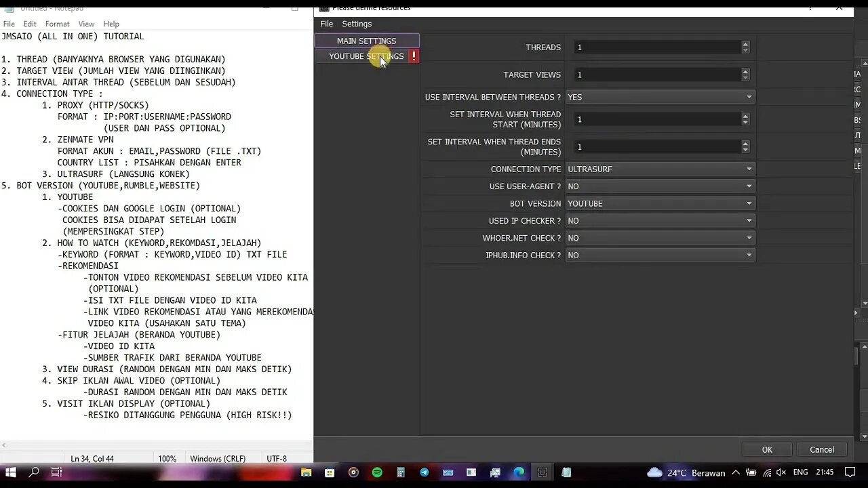
Task: Open WHOER.NET CHECK dropdown
Action: click(x=660, y=238)
